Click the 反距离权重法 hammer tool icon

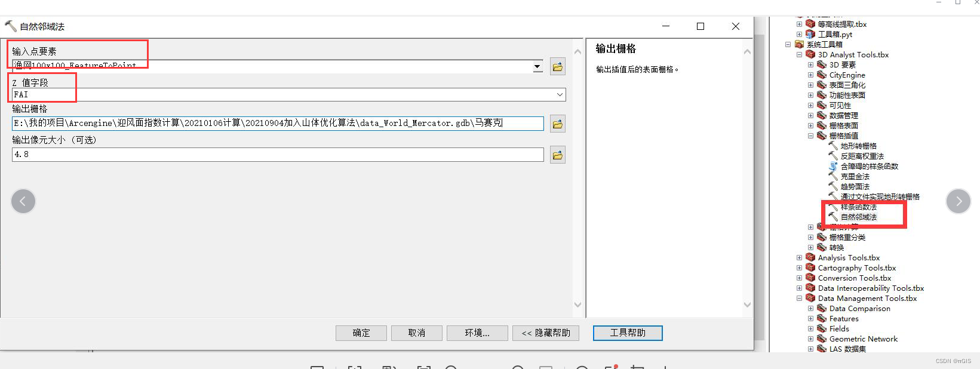pyautogui.click(x=833, y=156)
